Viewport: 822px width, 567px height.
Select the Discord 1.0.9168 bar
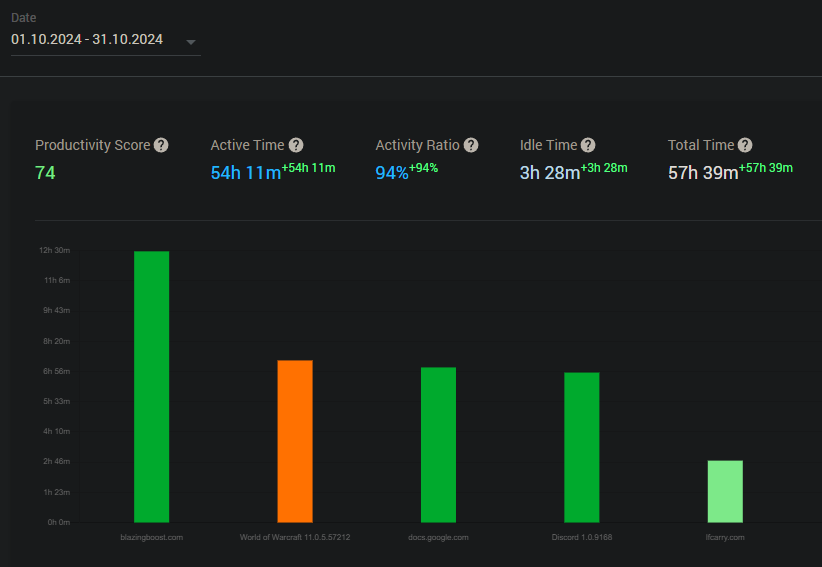[x=582, y=448]
